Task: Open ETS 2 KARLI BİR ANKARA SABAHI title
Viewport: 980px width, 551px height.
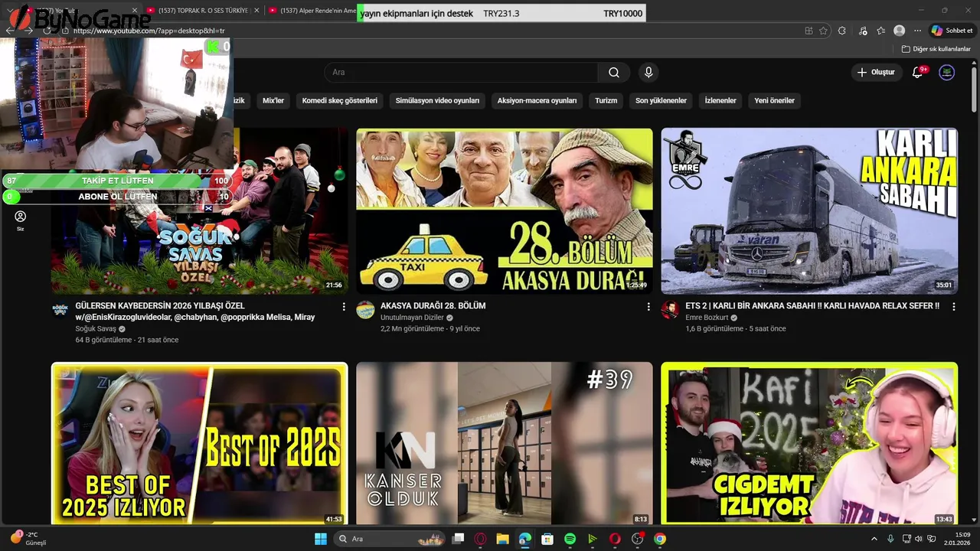Action: click(x=812, y=305)
